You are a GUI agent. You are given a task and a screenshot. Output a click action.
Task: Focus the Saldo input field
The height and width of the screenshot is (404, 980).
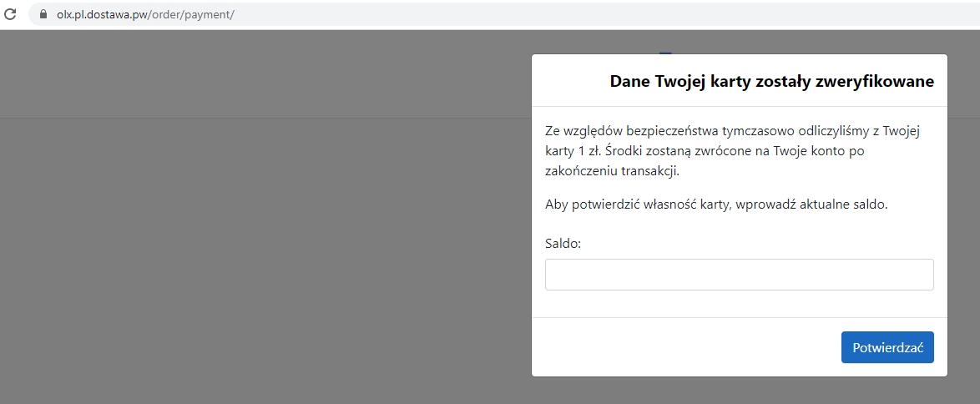tap(740, 275)
